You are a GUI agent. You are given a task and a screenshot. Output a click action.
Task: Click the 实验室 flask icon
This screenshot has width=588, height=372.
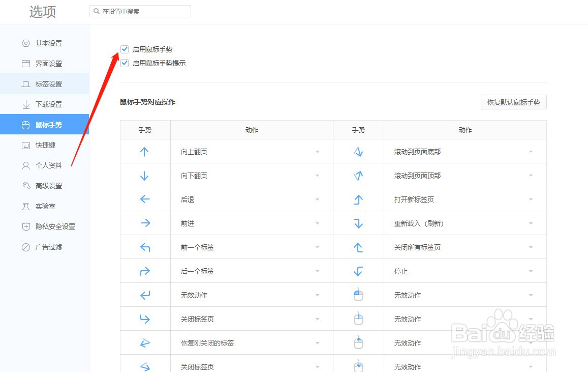coord(26,206)
